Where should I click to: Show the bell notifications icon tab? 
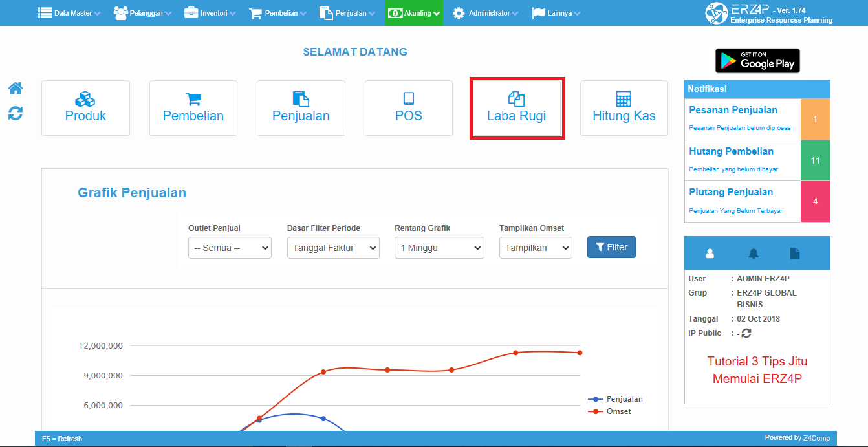click(x=753, y=254)
